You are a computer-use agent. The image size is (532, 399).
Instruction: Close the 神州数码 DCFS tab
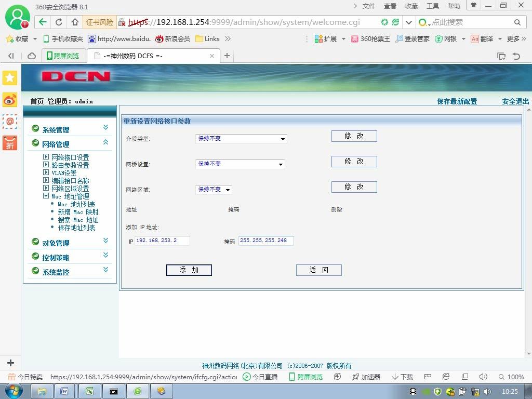[x=212, y=56]
